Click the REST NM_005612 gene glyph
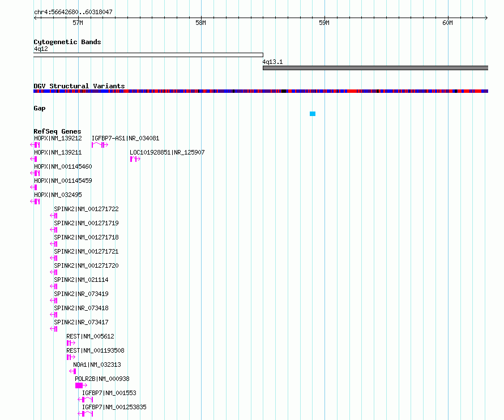504x420 pixels. (x=71, y=343)
